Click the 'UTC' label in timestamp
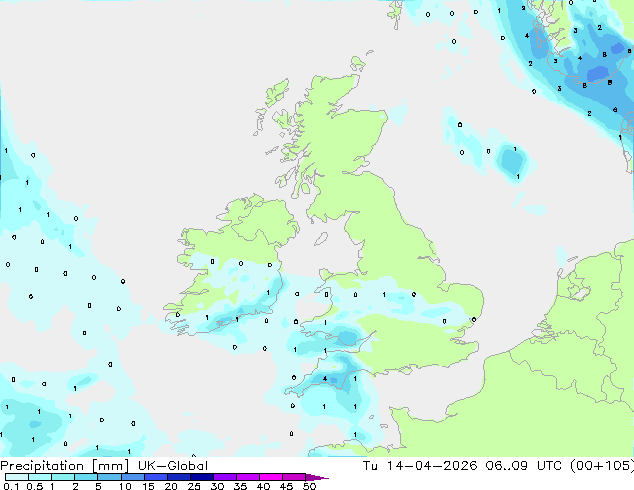The image size is (634, 490). [549, 466]
